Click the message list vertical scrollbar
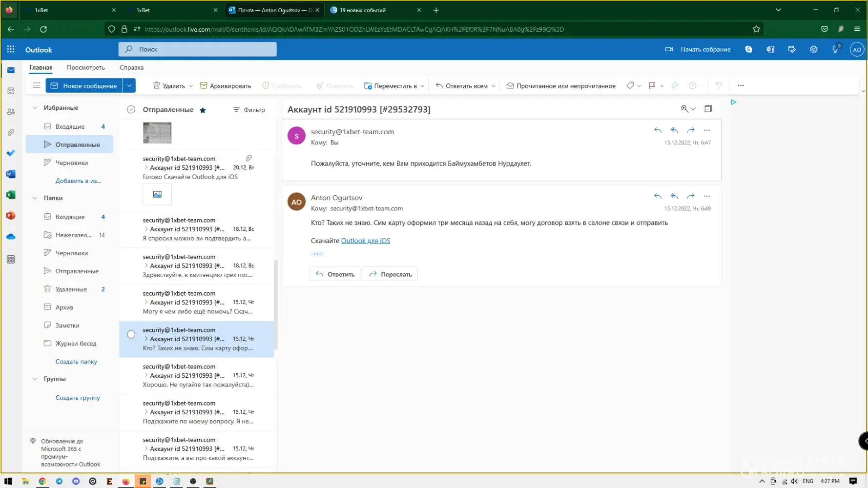 [x=276, y=305]
